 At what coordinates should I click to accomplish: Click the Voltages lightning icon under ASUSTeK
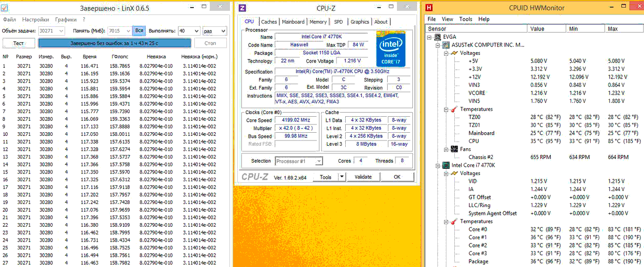454,53
